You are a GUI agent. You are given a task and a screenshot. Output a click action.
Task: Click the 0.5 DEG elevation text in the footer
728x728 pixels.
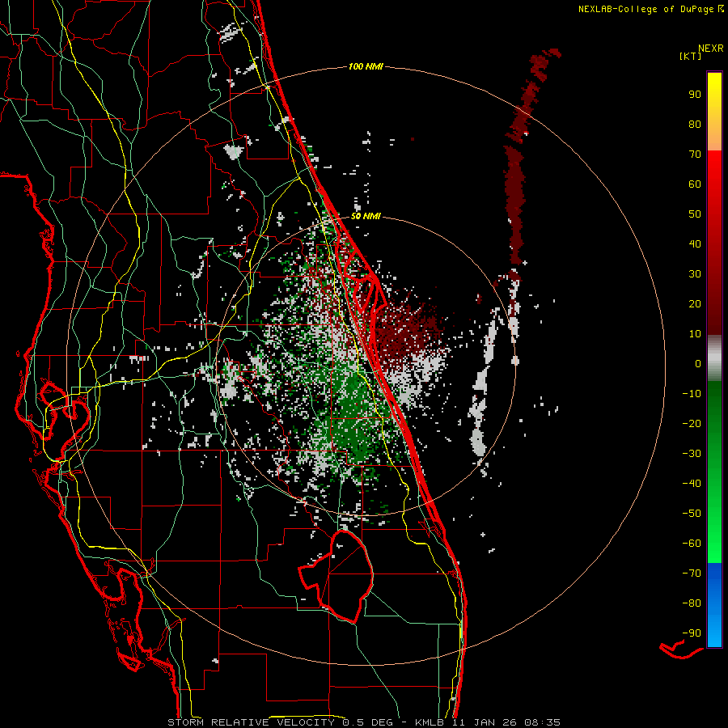tap(368, 722)
